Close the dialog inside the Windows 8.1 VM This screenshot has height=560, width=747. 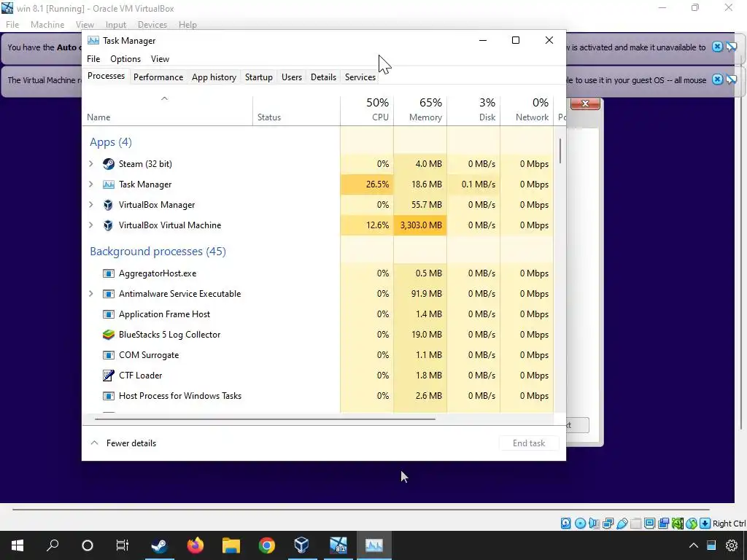pyautogui.click(x=585, y=104)
